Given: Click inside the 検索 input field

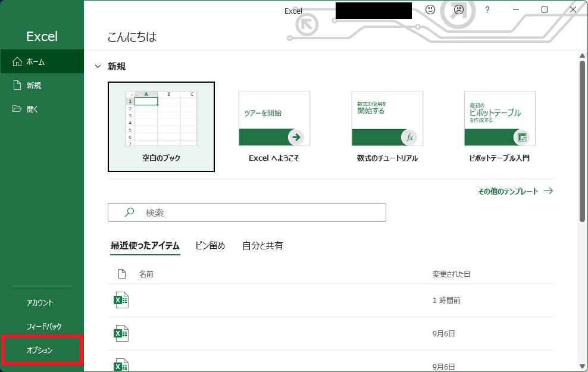Looking at the screenshot, I should tap(262, 212).
